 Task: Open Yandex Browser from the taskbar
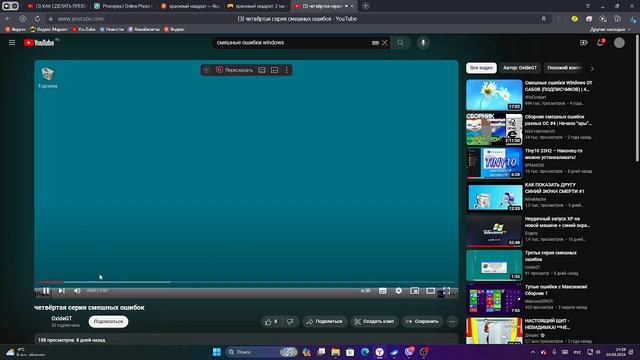pyautogui.click(x=380, y=352)
